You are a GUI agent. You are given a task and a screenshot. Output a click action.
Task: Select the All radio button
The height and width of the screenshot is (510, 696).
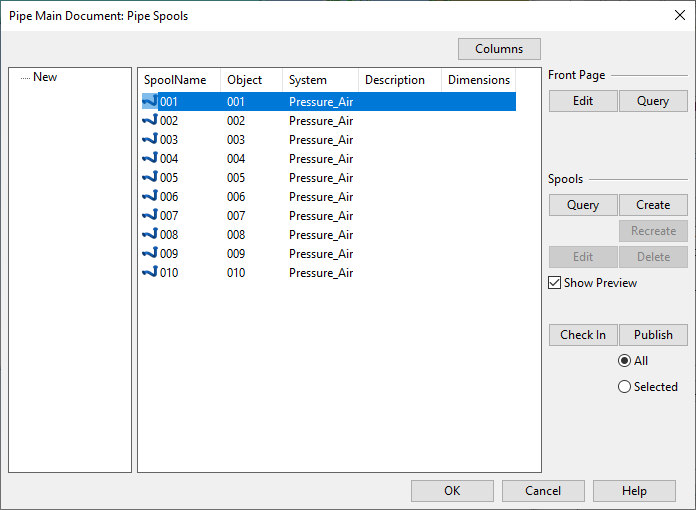point(625,361)
